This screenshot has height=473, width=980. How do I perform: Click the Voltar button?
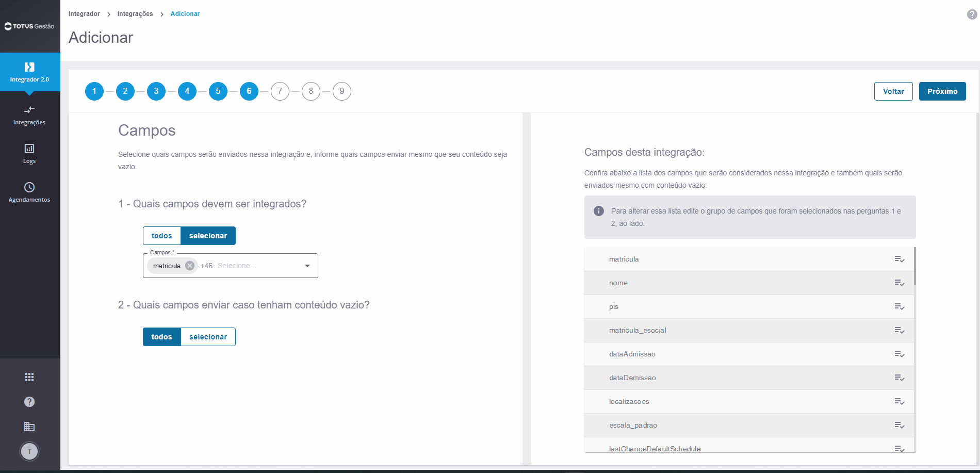point(893,91)
